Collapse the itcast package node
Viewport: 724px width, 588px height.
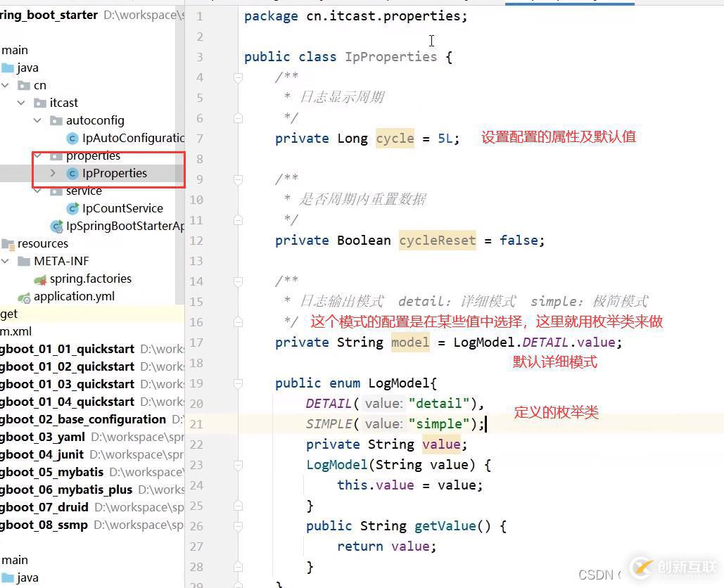click(x=21, y=103)
